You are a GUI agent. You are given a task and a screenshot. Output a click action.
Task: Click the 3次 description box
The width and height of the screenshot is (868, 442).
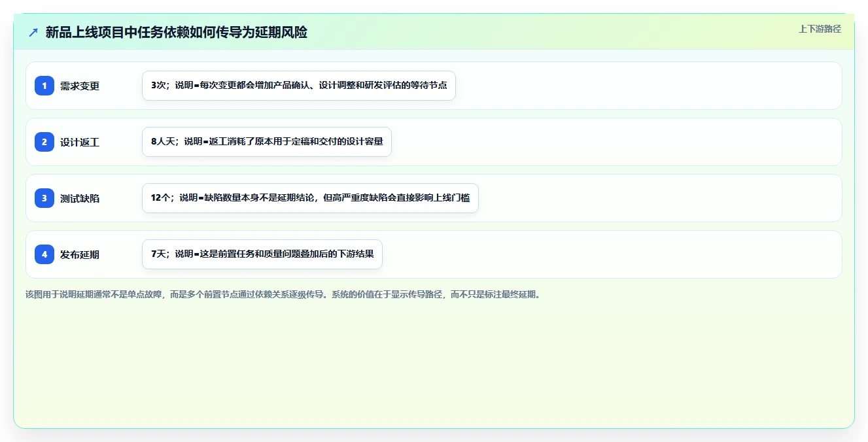click(299, 86)
